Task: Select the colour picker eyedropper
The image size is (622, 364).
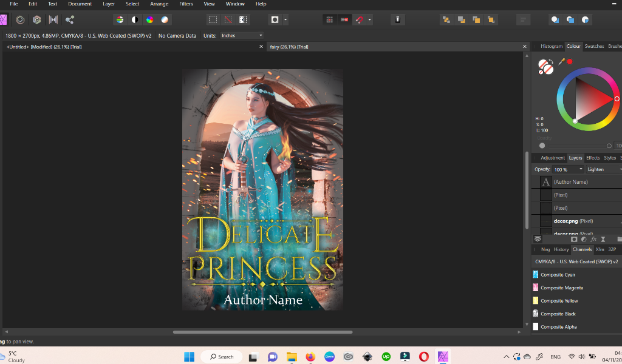Action: 562,61
